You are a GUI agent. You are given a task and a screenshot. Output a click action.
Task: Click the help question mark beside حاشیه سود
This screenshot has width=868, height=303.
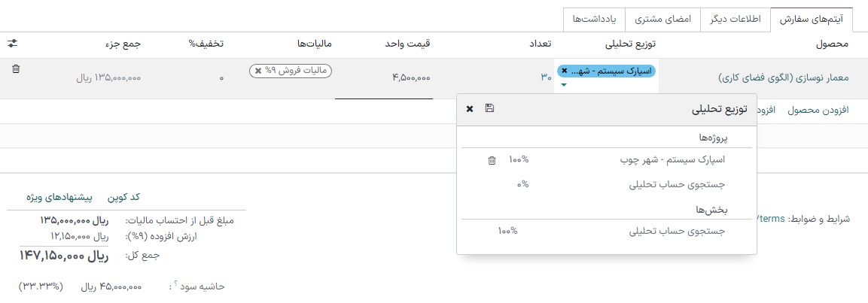[175, 283]
